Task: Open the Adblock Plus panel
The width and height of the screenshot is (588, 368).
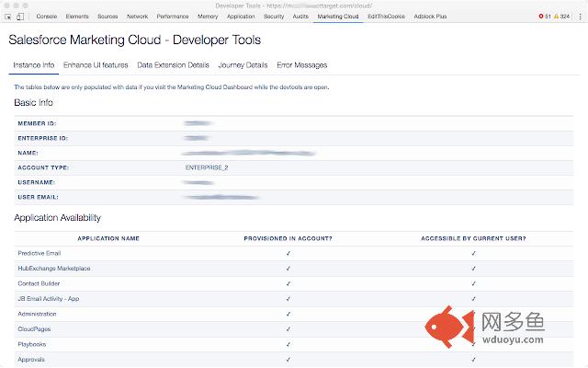Action: coord(430,17)
